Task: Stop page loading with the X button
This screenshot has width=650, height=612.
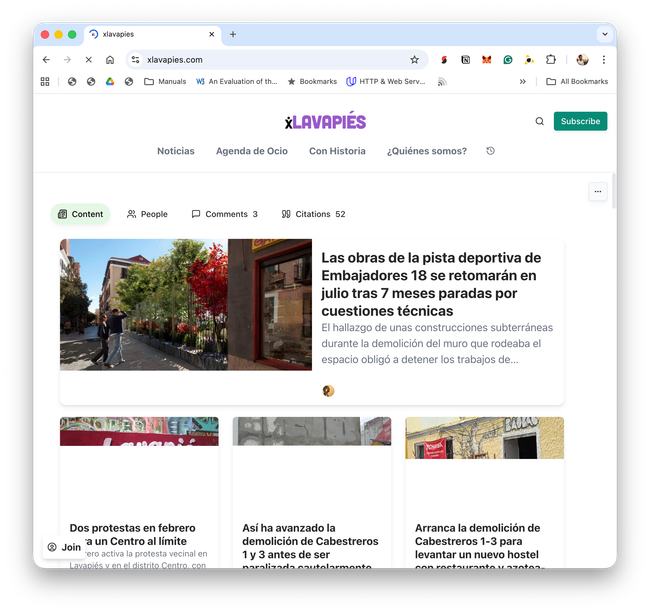Action: [88, 60]
